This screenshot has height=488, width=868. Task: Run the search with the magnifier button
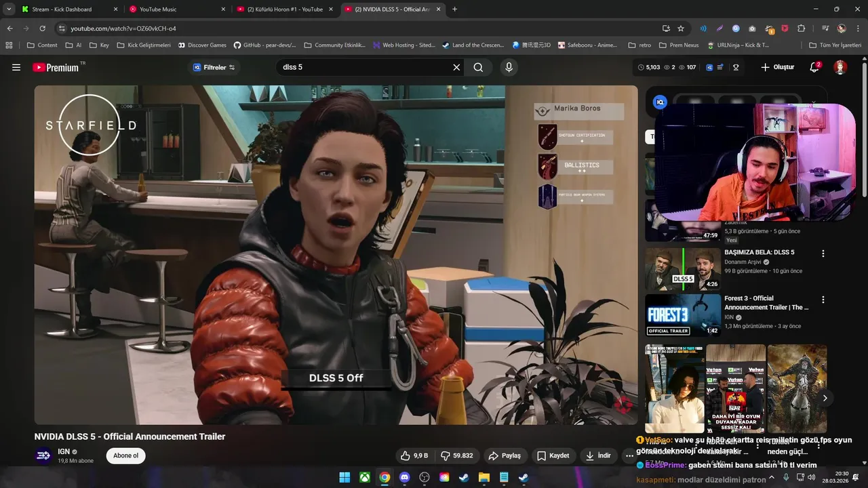[x=479, y=67]
